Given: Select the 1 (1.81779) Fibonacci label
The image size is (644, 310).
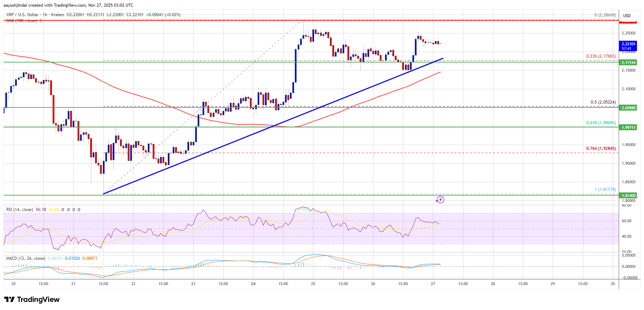Looking at the screenshot, I should (x=605, y=190).
